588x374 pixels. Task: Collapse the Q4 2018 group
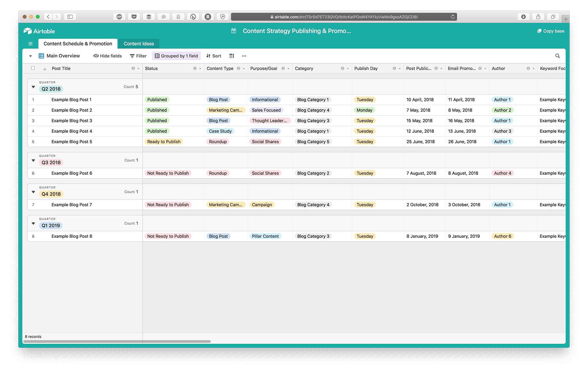(33, 192)
